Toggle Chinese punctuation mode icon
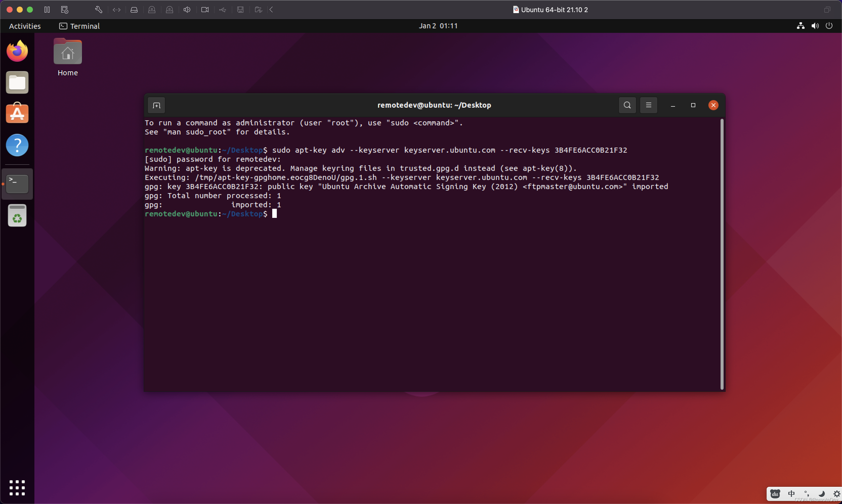 click(807, 493)
